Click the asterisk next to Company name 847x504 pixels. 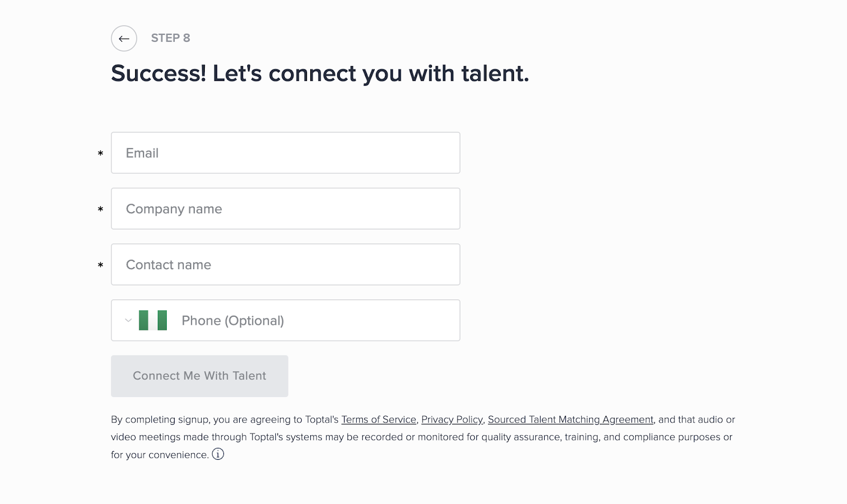101,210
